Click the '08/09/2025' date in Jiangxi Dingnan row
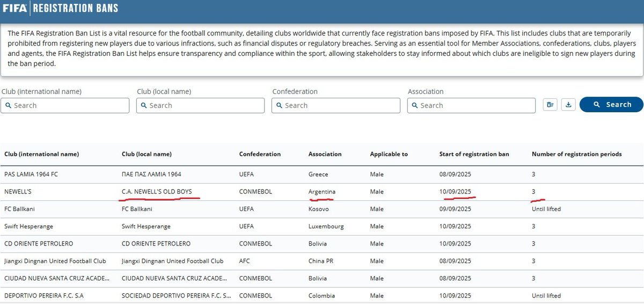This screenshot has height=304, width=644. [455, 261]
